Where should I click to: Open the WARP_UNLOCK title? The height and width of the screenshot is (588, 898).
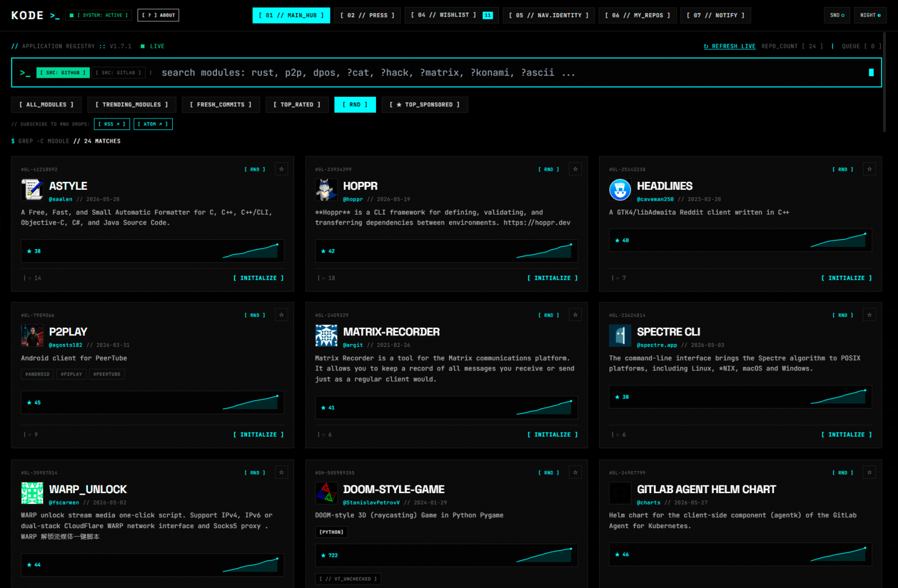88,490
